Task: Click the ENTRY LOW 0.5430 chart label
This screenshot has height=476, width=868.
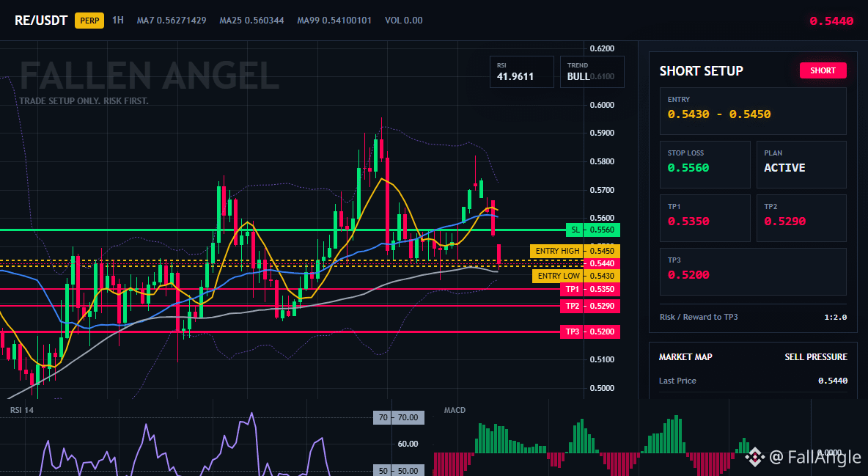Action: pyautogui.click(x=576, y=276)
